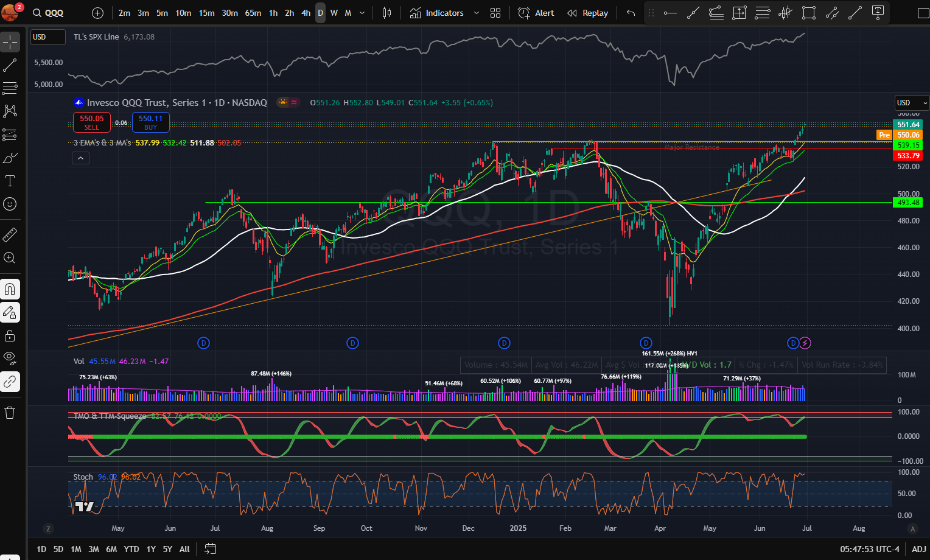This screenshot has width=930, height=560.
Task: Switch to the weekly W timeframe
Action: point(334,13)
